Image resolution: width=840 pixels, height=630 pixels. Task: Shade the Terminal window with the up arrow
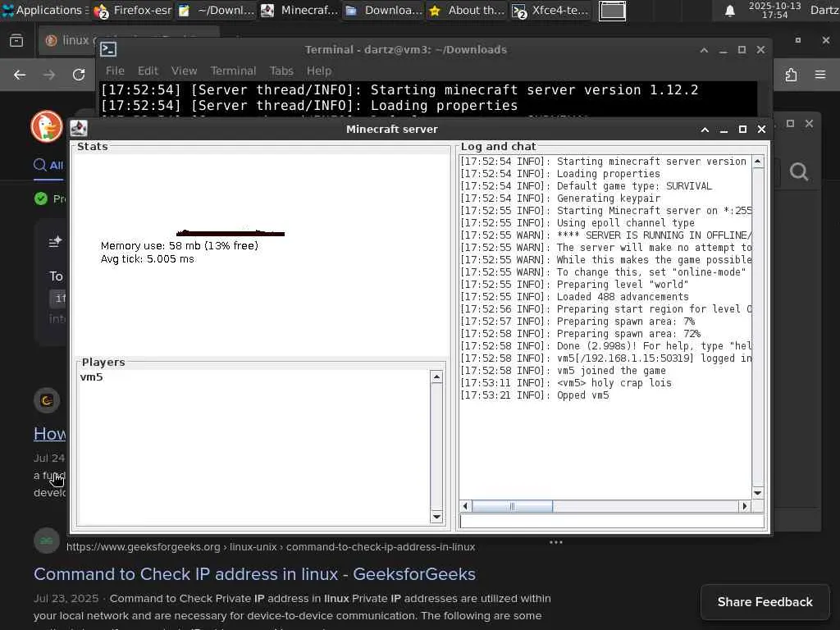point(704,50)
